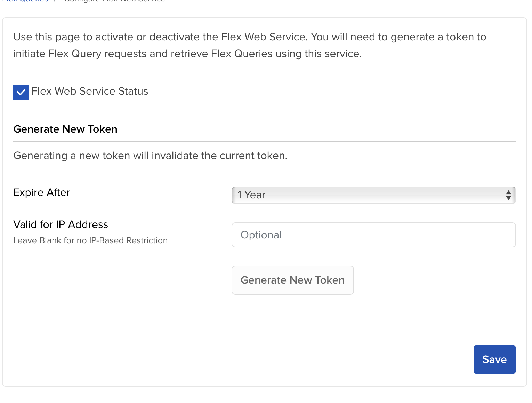Click the Expire After label
The height and width of the screenshot is (403, 532).
[x=41, y=192]
